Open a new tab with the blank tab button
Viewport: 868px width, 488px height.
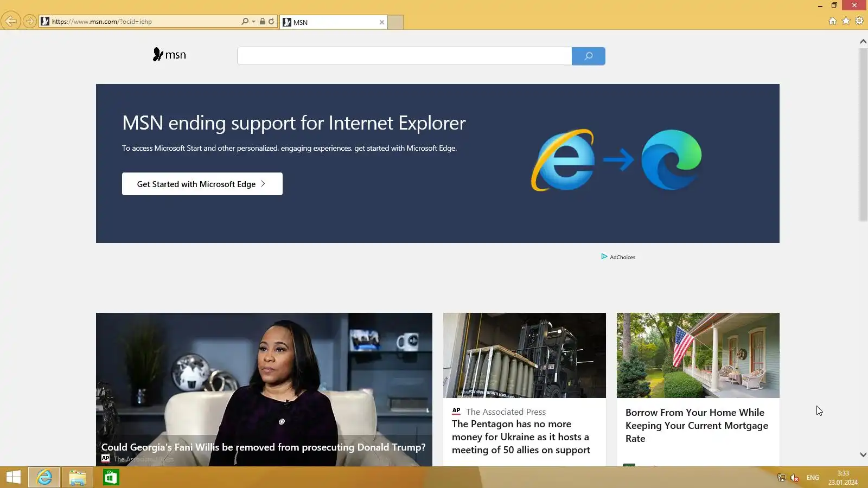tap(395, 22)
